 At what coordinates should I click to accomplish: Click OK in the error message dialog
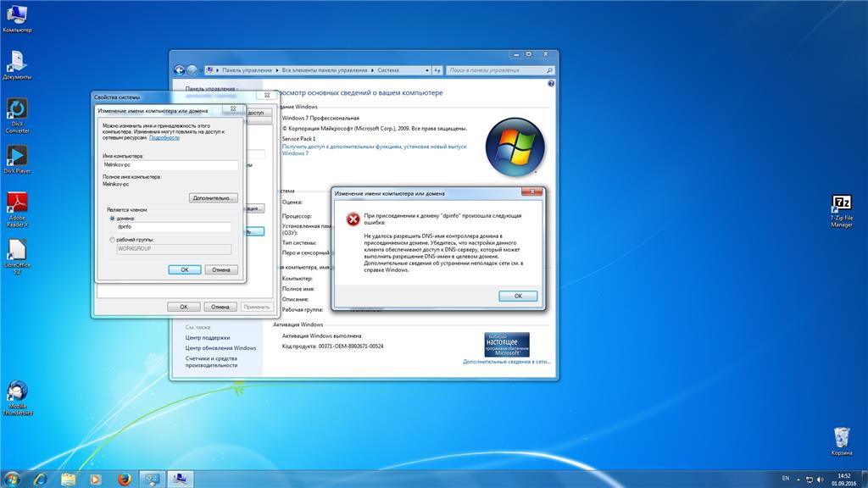(x=518, y=296)
